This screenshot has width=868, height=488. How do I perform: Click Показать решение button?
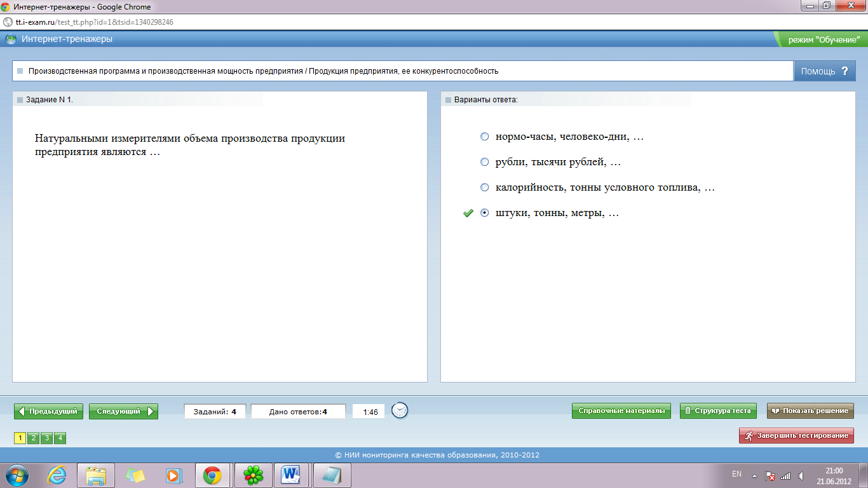(810, 410)
